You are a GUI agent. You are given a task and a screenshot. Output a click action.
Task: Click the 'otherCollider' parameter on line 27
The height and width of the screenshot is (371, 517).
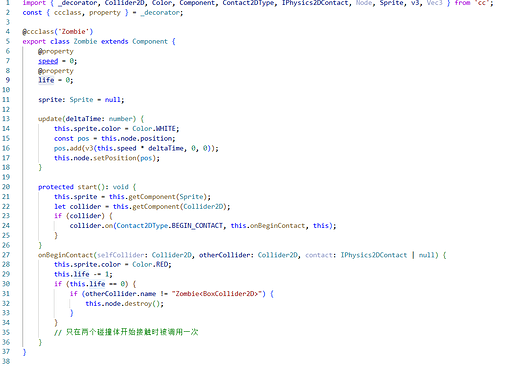click(224, 255)
